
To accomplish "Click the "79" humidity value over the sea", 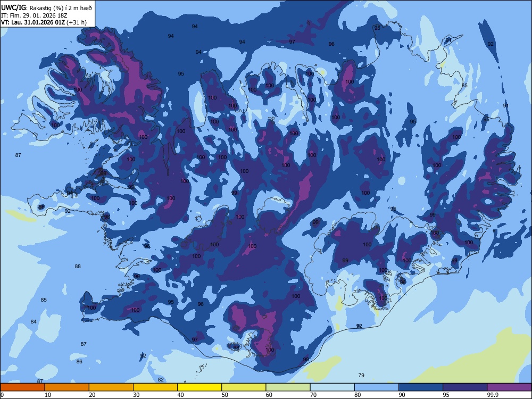I will [x=361, y=375].
